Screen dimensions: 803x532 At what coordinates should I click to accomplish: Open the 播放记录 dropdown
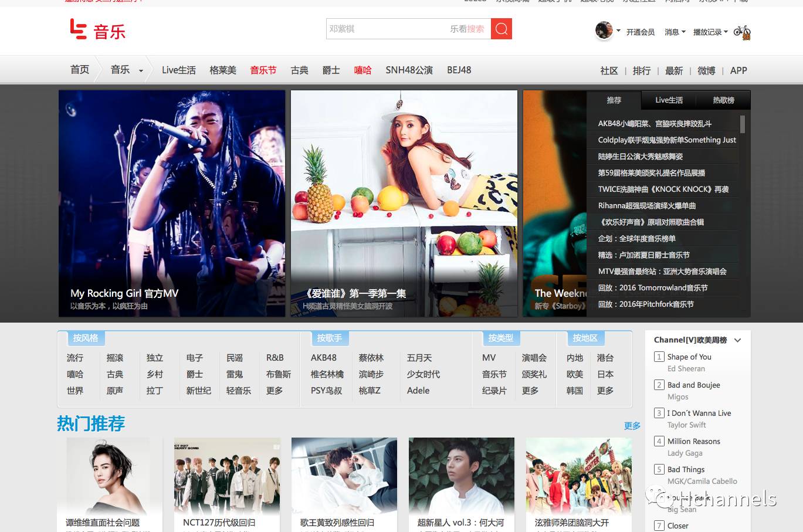point(710,32)
